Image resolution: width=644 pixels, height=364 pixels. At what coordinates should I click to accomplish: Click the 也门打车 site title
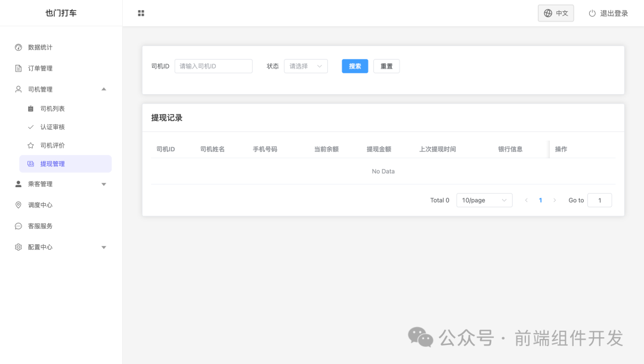(x=61, y=13)
